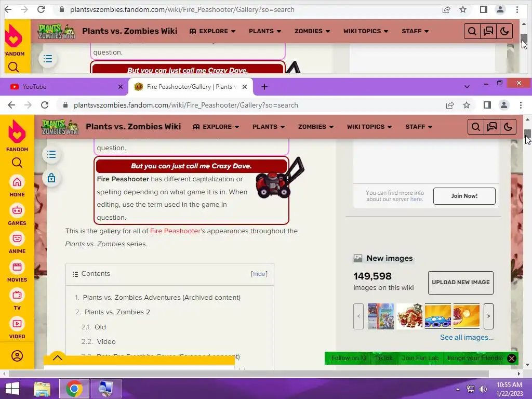Toggle dark mode moon icon, front window

508,127
